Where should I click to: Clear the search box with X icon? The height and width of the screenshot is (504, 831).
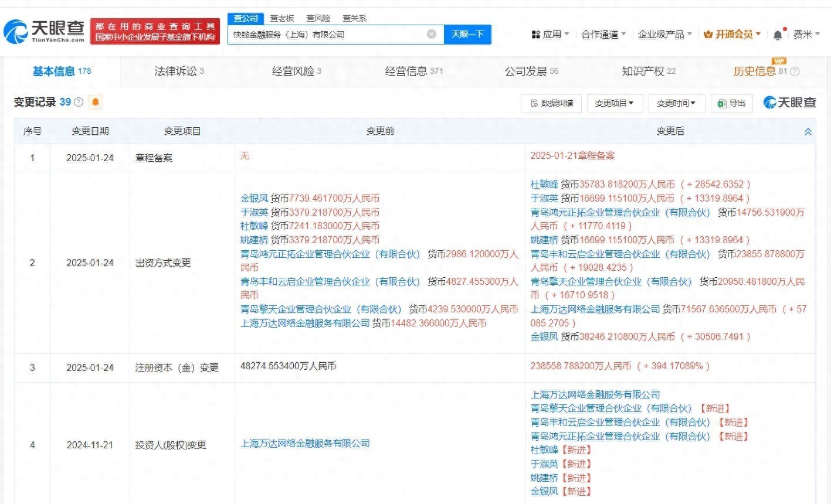pyautogui.click(x=432, y=35)
